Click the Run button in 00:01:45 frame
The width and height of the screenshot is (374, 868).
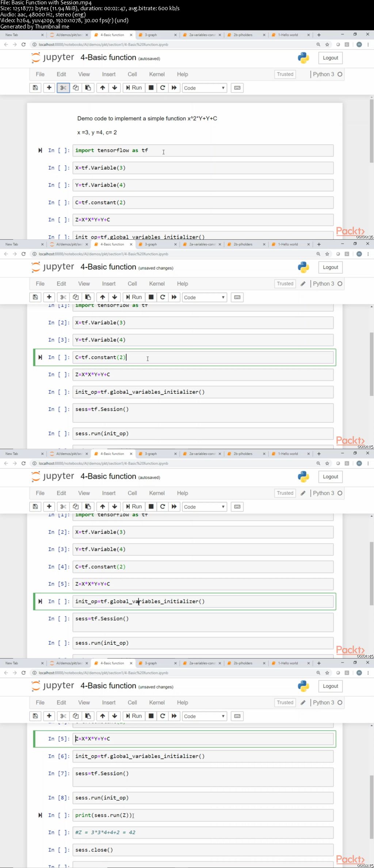134,506
